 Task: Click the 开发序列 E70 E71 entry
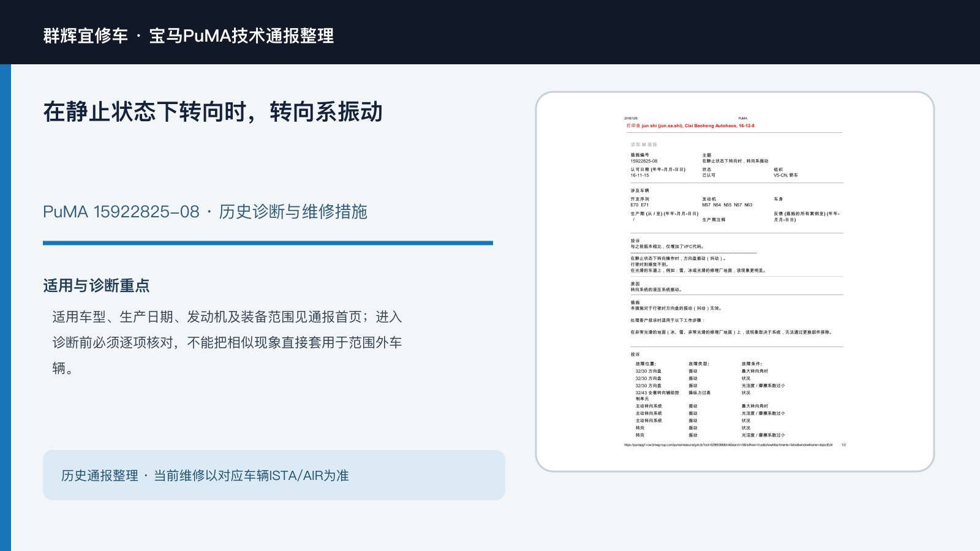(x=640, y=202)
